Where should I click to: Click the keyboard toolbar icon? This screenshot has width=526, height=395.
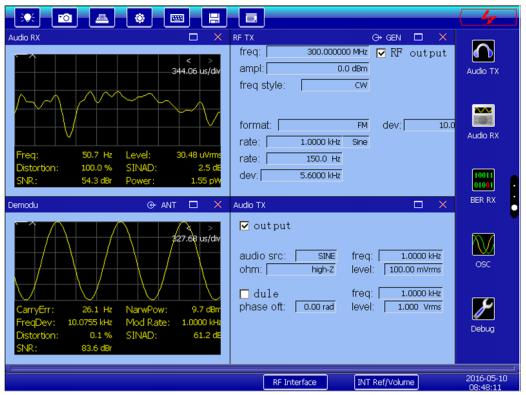pyautogui.click(x=177, y=17)
